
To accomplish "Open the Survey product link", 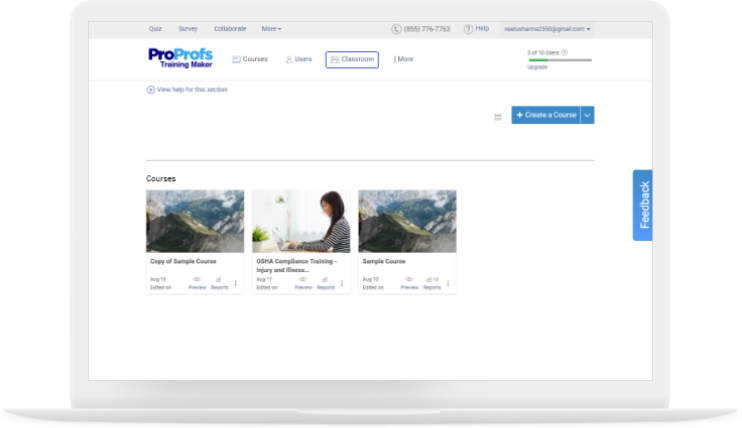I will click(x=187, y=29).
